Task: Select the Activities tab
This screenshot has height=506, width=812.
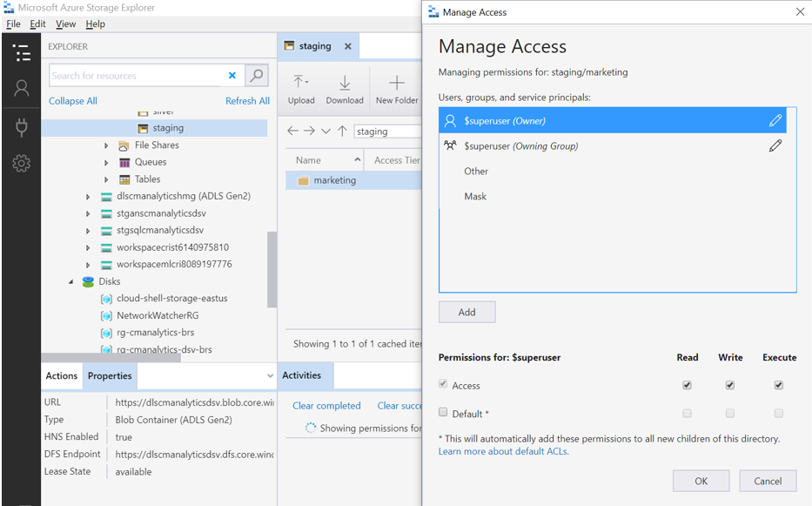Action: [x=302, y=375]
